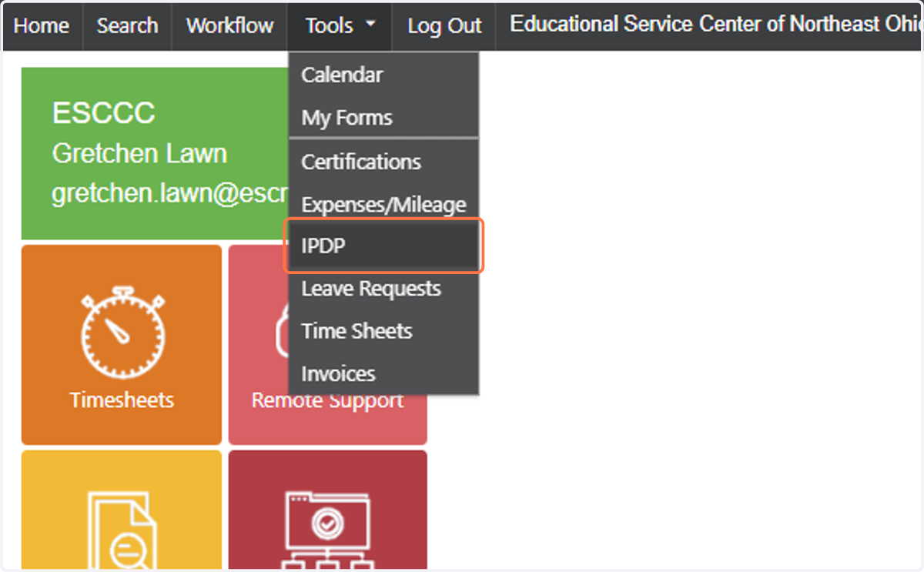Open Certifications from the Tools menu

[384, 162]
